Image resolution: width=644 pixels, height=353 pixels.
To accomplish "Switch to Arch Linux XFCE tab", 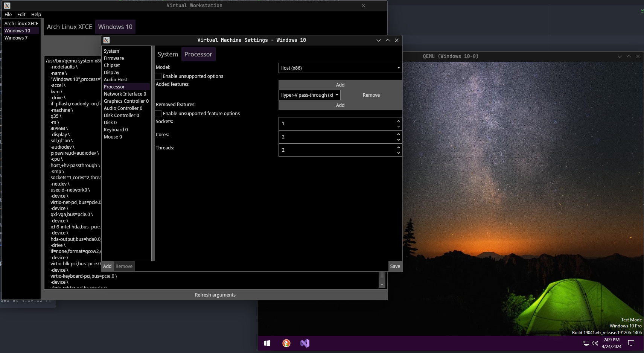I will pos(70,27).
